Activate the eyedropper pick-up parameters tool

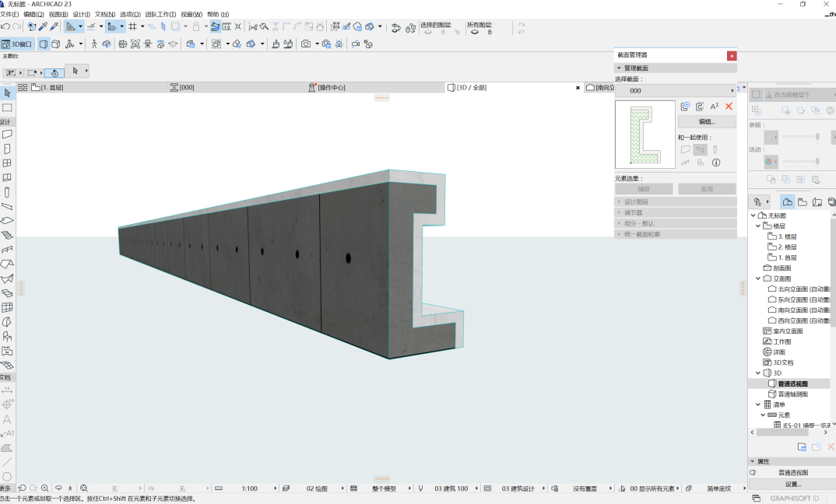click(43, 26)
